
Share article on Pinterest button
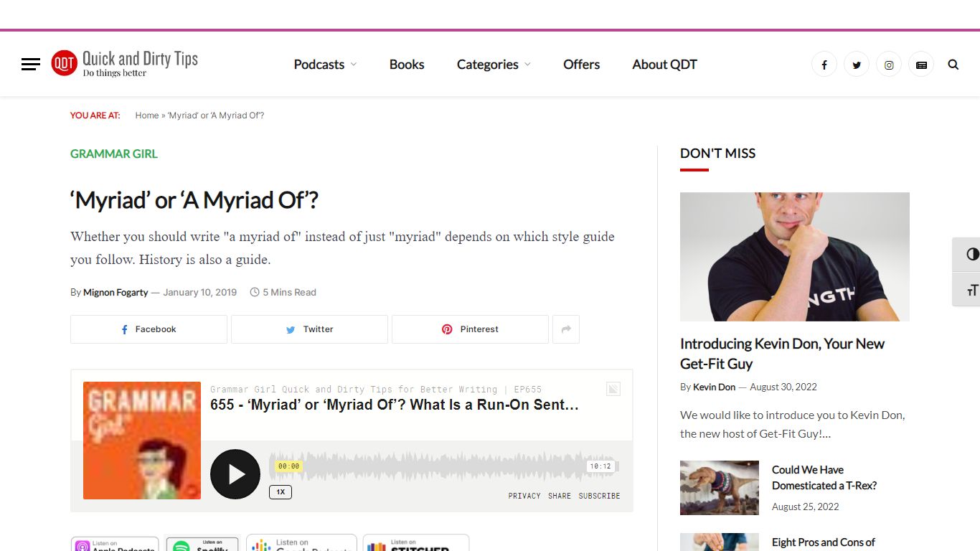[x=470, y=329]
